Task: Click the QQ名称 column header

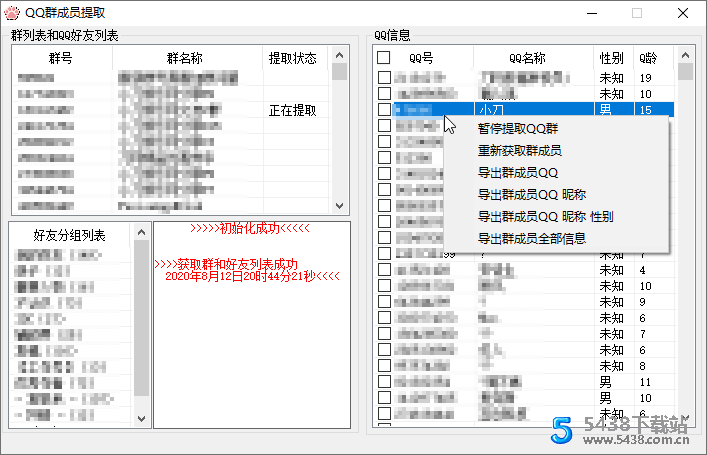Action: pos(528,58)
